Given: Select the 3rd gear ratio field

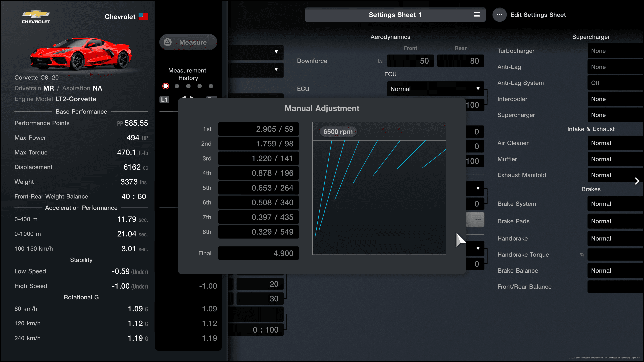Looking at the screenshot, I should [x=258, y=158].
